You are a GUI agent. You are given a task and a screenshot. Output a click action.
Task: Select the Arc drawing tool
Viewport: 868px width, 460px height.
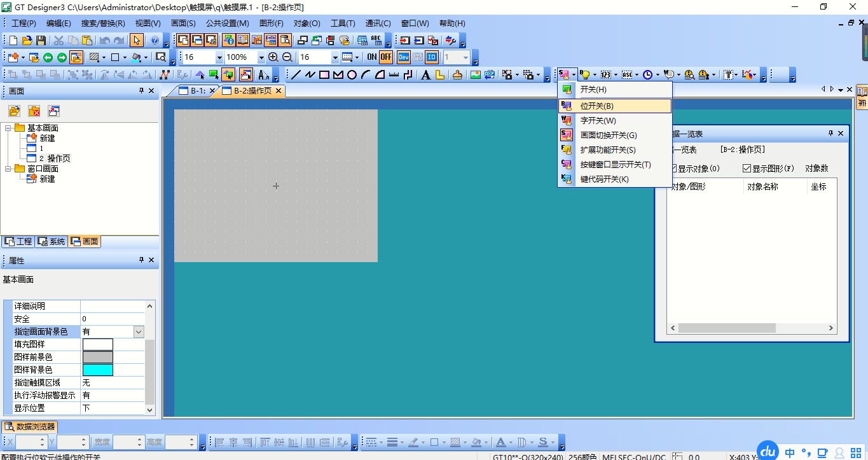pos(366,74)
